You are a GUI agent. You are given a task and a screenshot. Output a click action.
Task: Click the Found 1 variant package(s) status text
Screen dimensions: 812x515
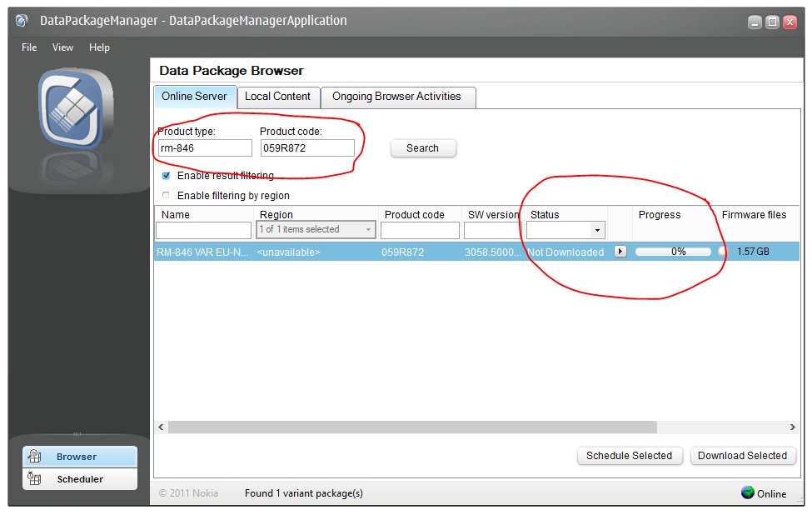(x=304, y=493)
